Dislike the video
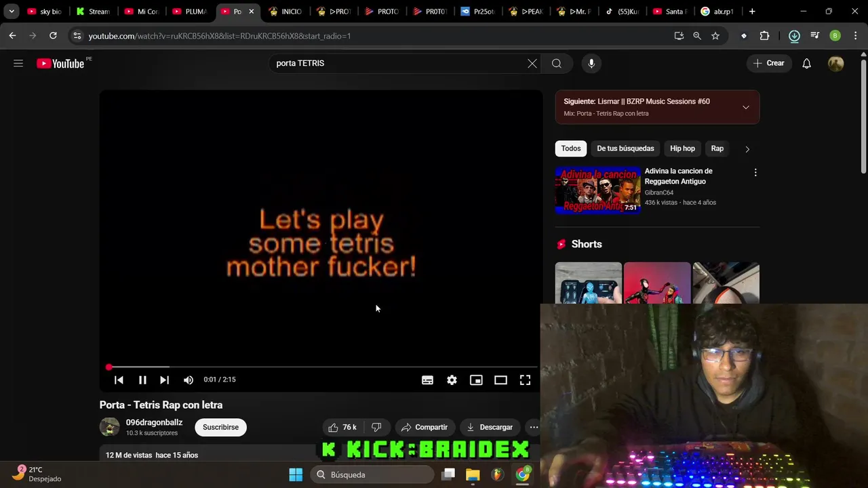Screen dimensions: 868x488 point(376,427)
